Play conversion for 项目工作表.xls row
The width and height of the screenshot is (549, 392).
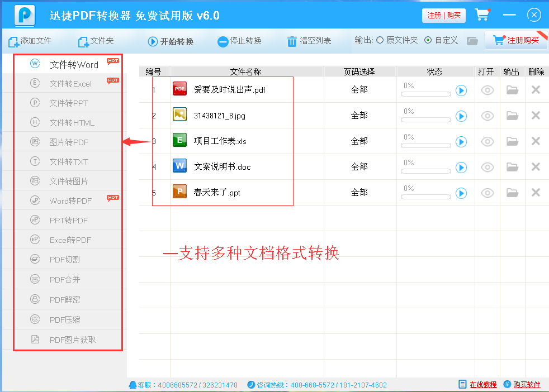pyautogui.click(x=461, y=142)
